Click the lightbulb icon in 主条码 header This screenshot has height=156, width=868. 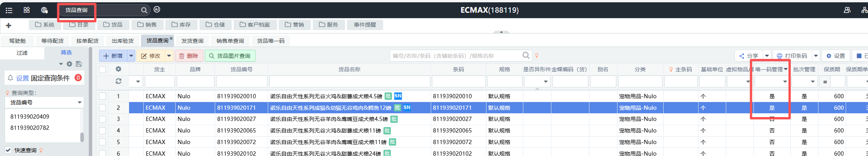pyautogui.click(x=671, y=69)
